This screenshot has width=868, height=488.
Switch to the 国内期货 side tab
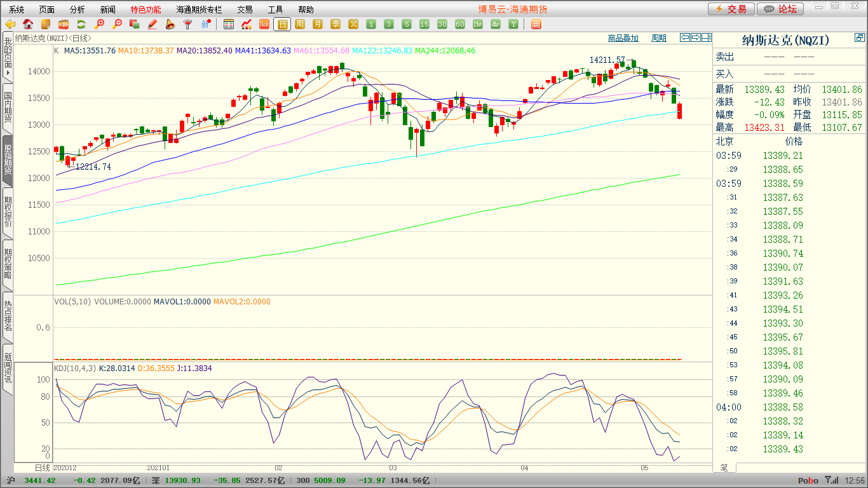8,107
